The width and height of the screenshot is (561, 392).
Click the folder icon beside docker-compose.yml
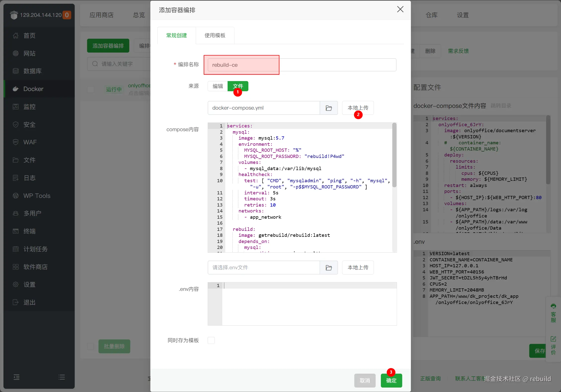329,108
